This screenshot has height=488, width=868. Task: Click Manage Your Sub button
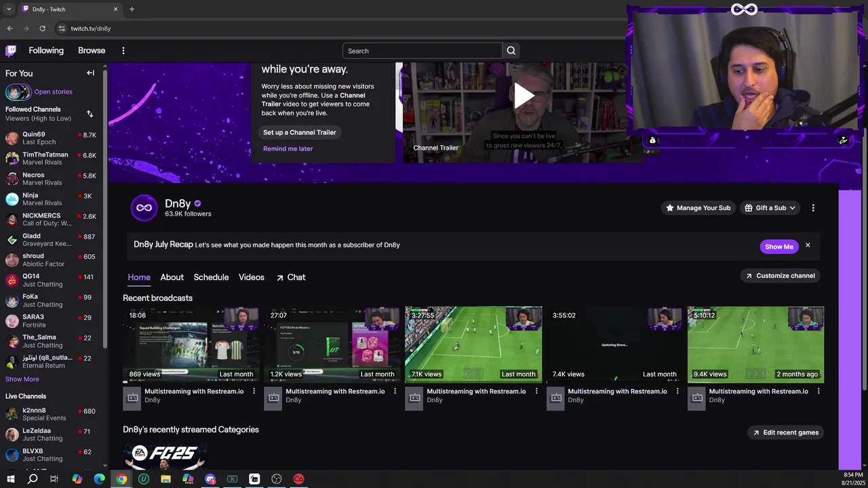click(x=698, y=208)
